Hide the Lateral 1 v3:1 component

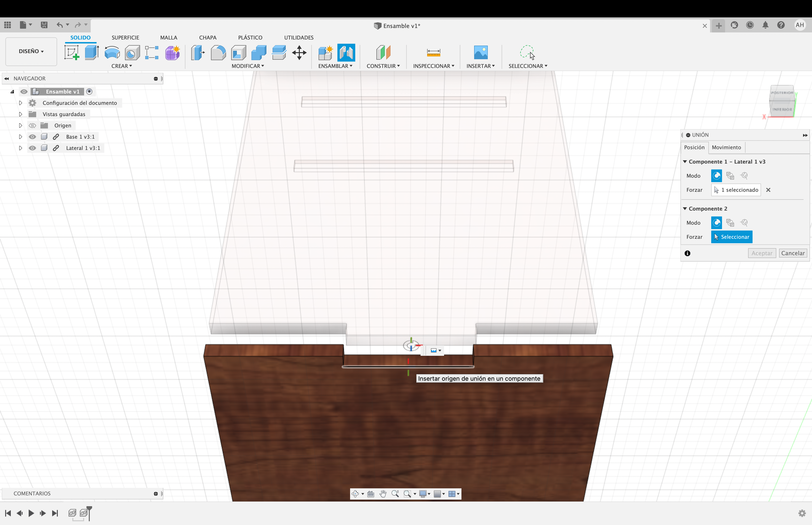(x=32, y=148)
